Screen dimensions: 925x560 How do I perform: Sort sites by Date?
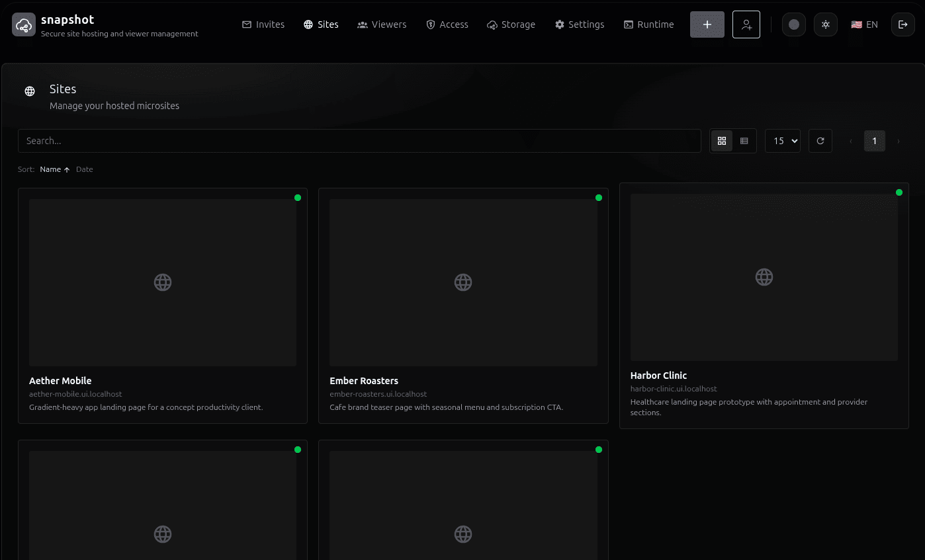tap(85, 169)
